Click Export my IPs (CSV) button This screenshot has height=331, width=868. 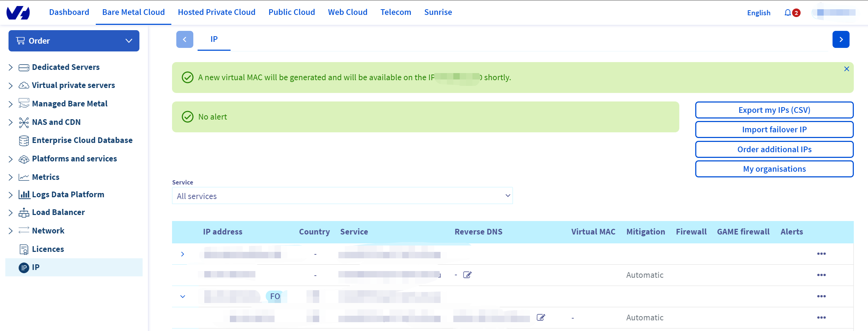click(774, 110)
